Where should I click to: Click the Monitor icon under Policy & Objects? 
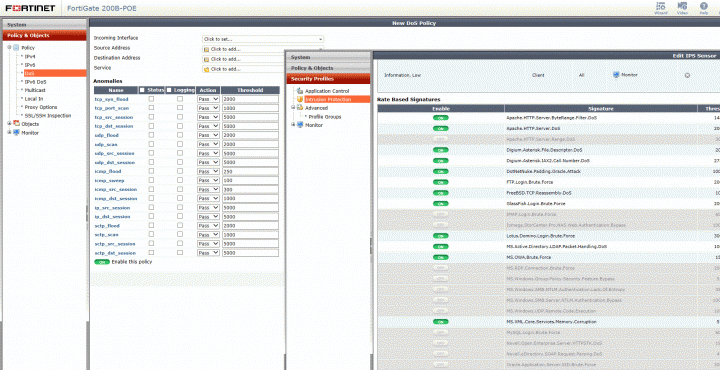coord(16,133)
